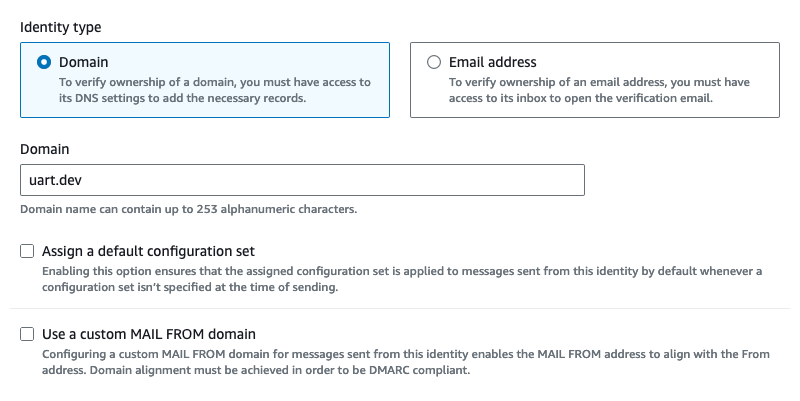The image size is (800, 401).
Task: Click the 'Email address' card title
Action: tap(492, 62)
